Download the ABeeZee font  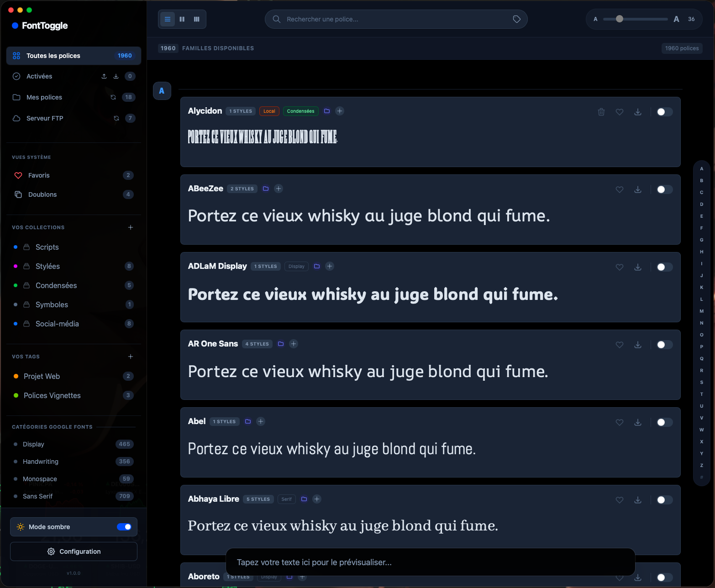click(x=638, y=189)
